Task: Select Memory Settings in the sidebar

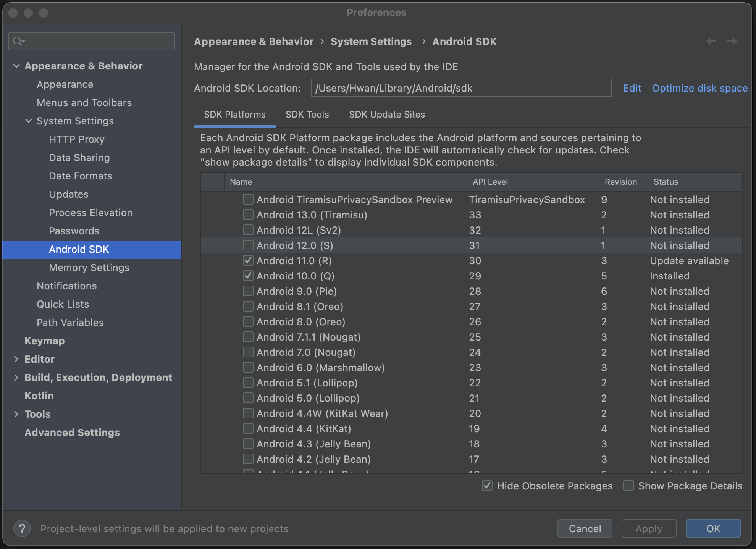Action: pos(89,267)
